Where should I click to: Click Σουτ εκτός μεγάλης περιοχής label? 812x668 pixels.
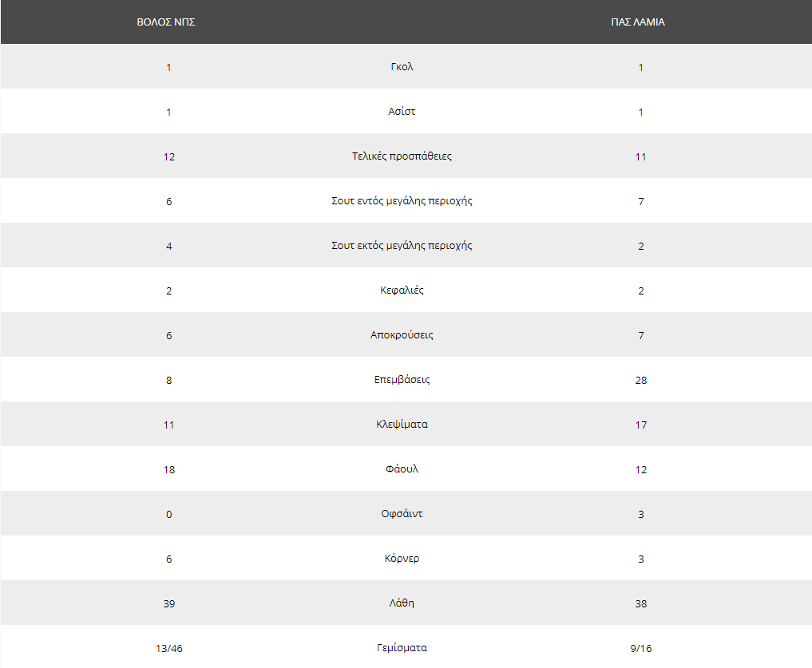click(402, 246)
